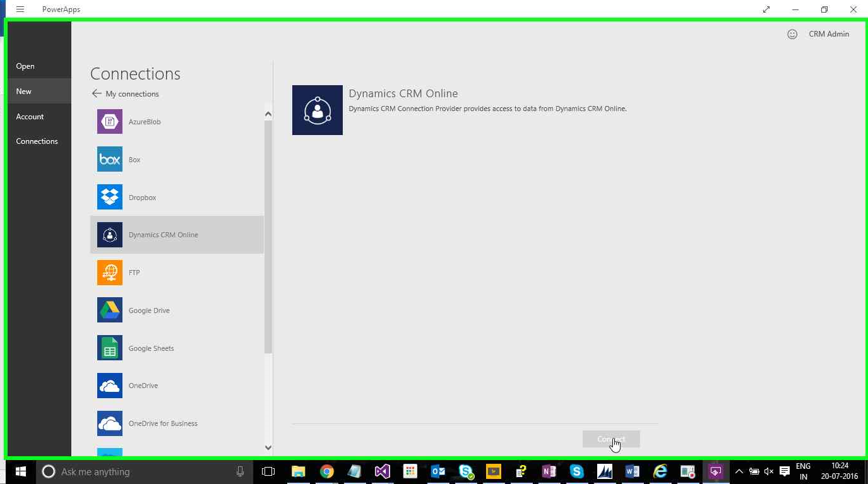The image size is (868, 484).
Task: Click the FTP label
Action: tap(134, 273)
